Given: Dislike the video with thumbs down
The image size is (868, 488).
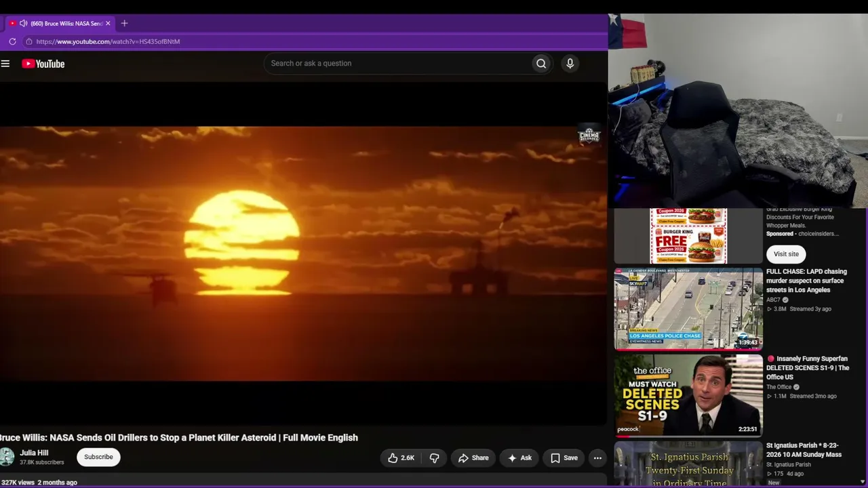Looking at the screenshot, I should coord(435,458).
